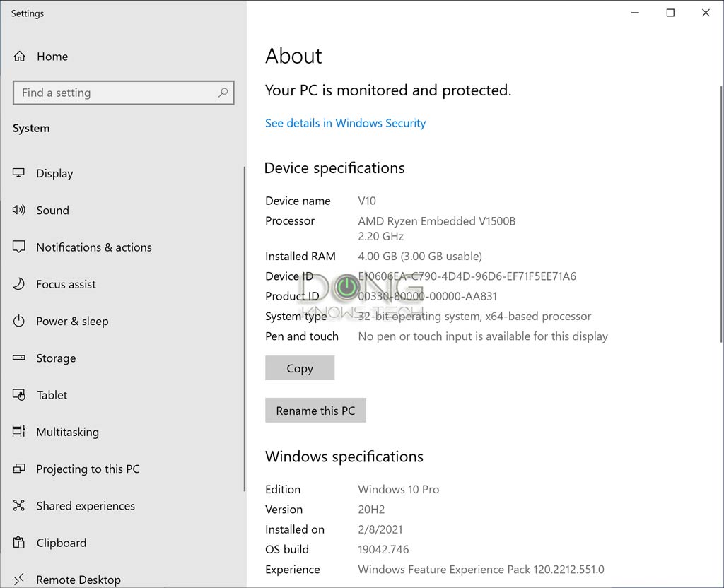Click the Multitasking icon

[x=18, y=432]
